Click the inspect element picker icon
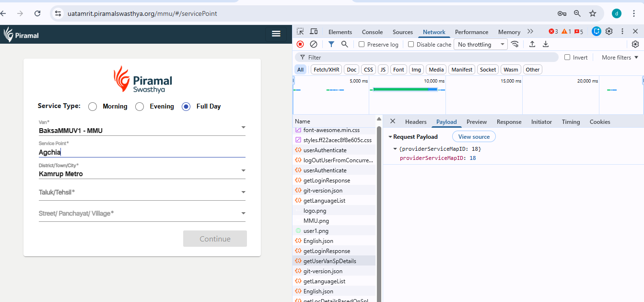644x302 pixels. (300, 32)
